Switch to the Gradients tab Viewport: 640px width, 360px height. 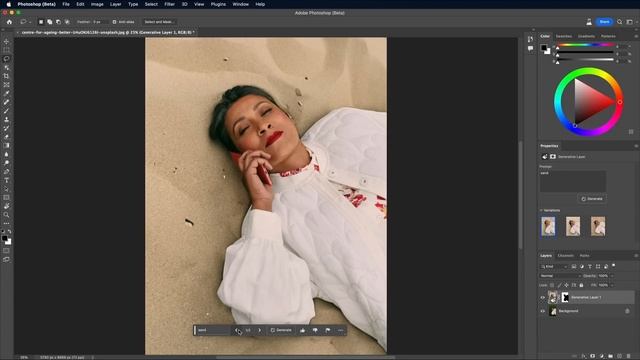[586, 36]
